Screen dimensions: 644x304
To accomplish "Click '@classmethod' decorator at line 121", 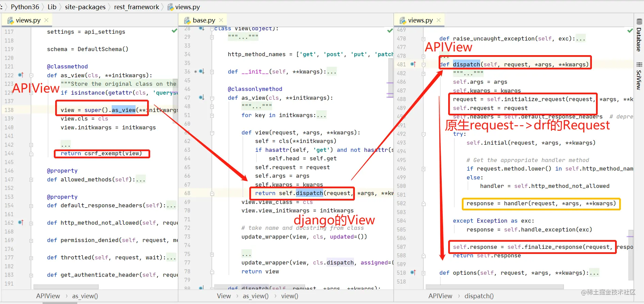I will click(x=67, y=66).
